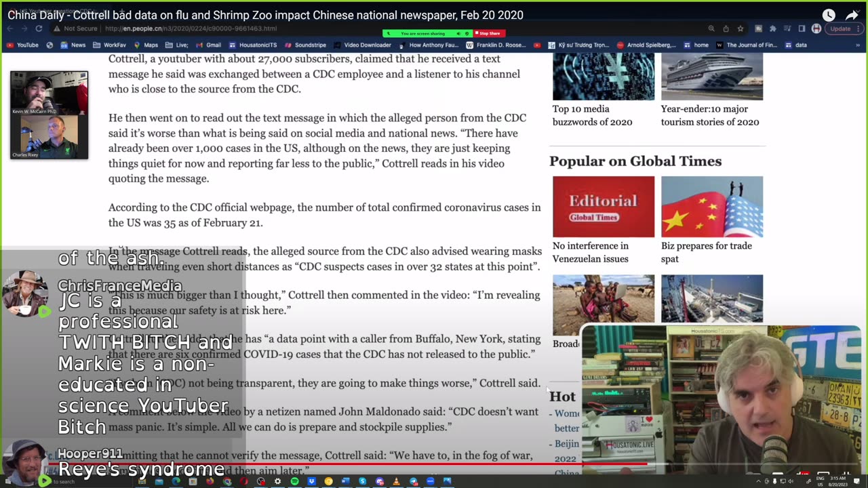Viewport: 868px width, 488px height.
Task: Open the Dropbox icon in the taskbar
Action: point(312,481)
